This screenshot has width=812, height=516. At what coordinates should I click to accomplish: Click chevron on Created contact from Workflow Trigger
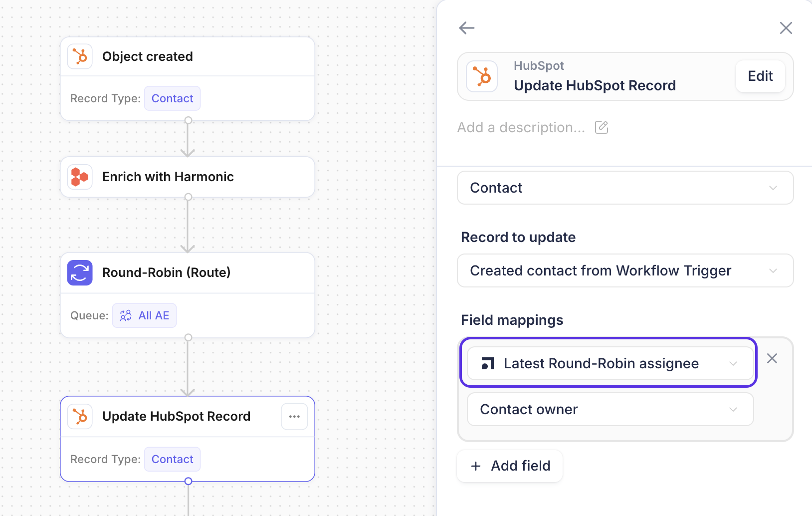tap(773, 270)
